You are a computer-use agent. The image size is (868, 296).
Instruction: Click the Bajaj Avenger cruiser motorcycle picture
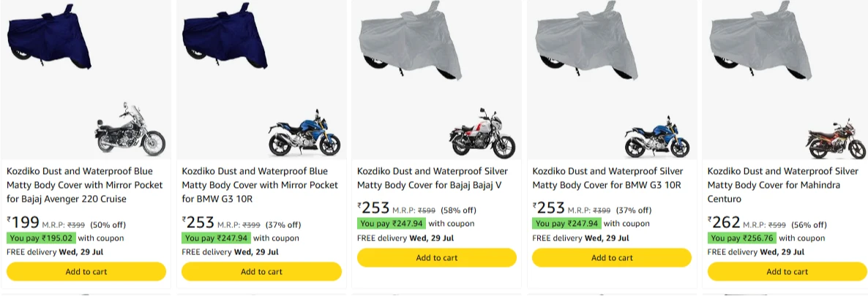coord(130,129)
